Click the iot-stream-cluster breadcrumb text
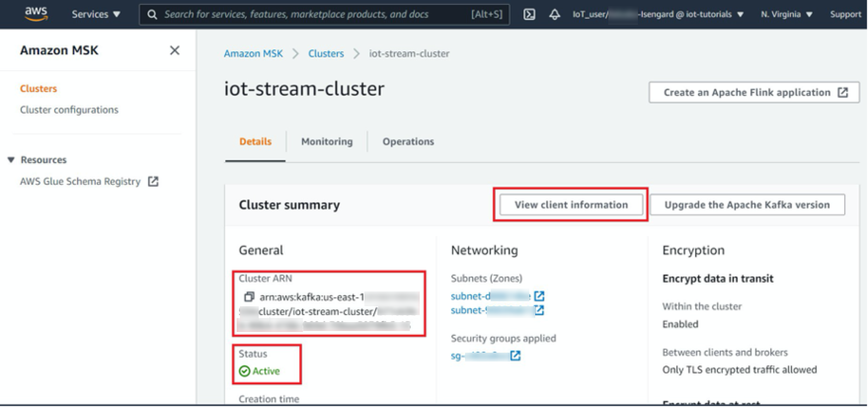Image resolution: width=868 pixels, height=407 pixels. coord(409,53)
